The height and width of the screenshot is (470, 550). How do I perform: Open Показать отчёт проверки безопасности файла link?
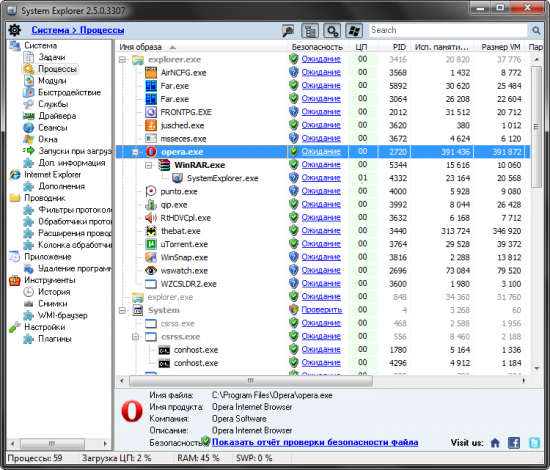pyautogui.click(x=315, y=442)
